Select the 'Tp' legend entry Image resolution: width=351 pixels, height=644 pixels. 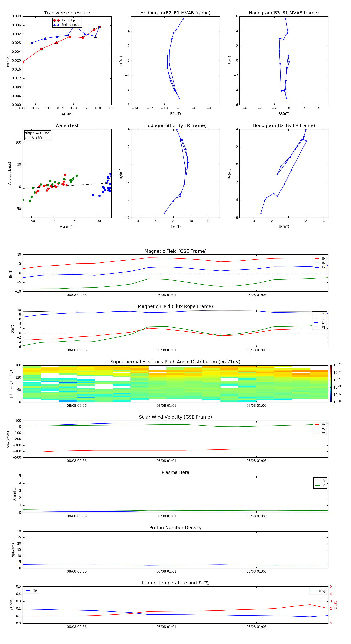31,591
